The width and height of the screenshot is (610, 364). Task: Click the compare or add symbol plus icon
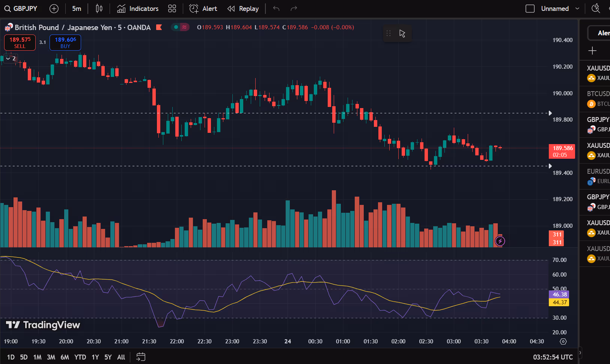(54, 9)
